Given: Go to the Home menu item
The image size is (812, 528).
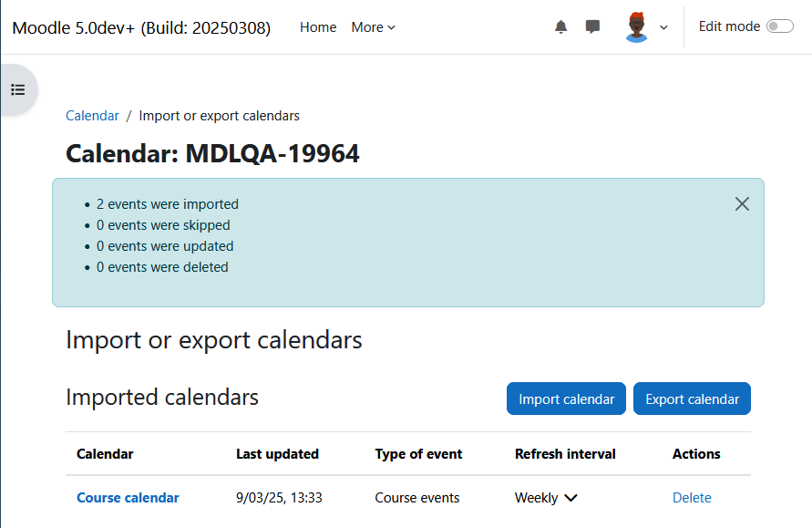Looking at the screenshot, I should pyautogui.click(x=318, y=27).
